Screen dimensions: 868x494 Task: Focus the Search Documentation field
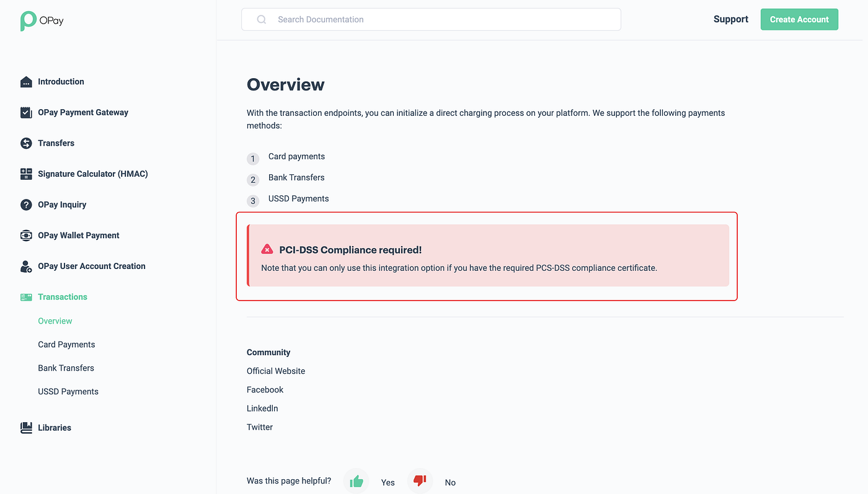click(x=431, y=19)
